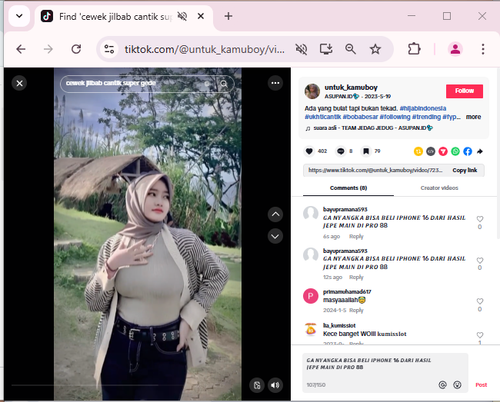Open the untuk_kamuboy profile name

[351, 87]
